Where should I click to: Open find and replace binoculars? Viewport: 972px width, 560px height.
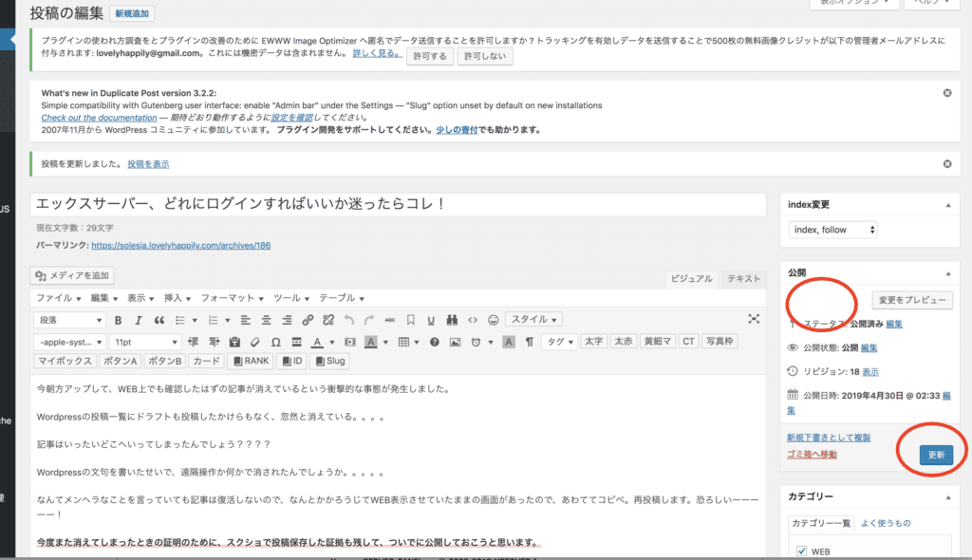(452, 320)
